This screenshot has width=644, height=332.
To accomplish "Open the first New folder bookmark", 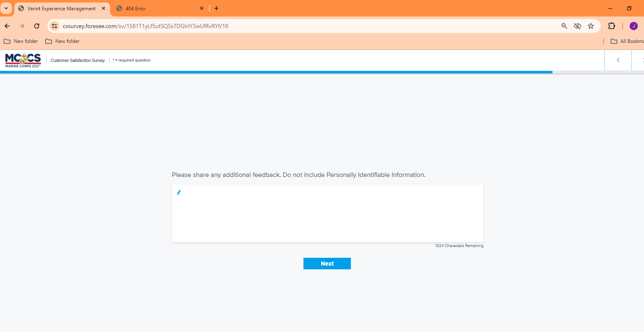I will (x=21, y=41).
